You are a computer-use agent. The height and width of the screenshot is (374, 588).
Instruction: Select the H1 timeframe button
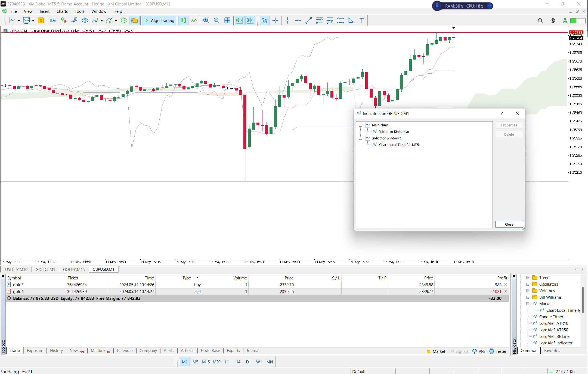(x=227, y=362)
